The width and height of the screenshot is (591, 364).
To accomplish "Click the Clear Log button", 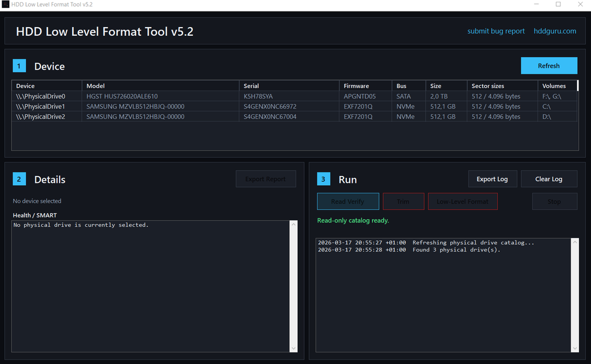I will pyautogui.click(x=549, y=179).
